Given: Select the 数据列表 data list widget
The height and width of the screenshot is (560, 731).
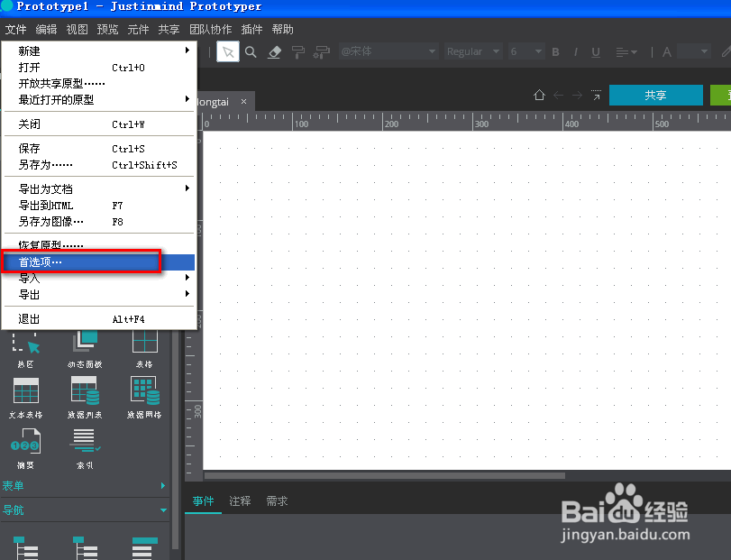Looking at the screenshot, I should point(85,398).
